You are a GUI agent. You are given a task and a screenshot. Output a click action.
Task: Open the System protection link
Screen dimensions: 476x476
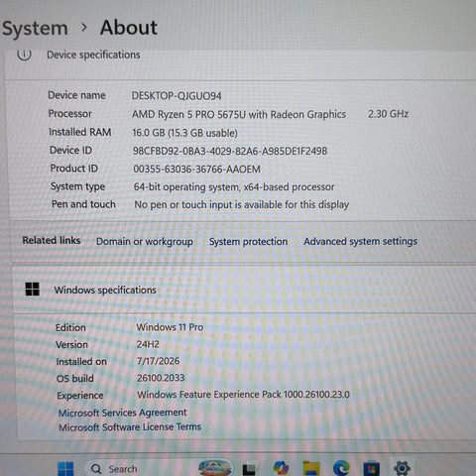point(248,242)
